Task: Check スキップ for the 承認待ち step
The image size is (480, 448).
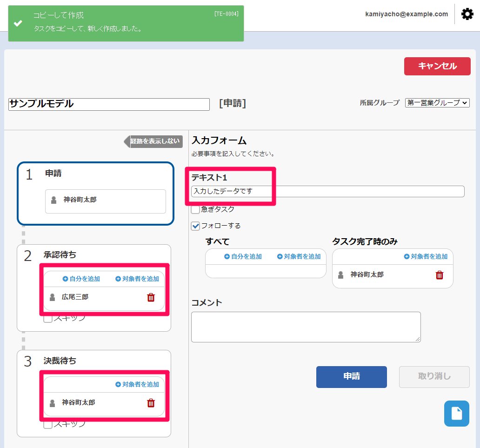Action: tap(47, 319)
